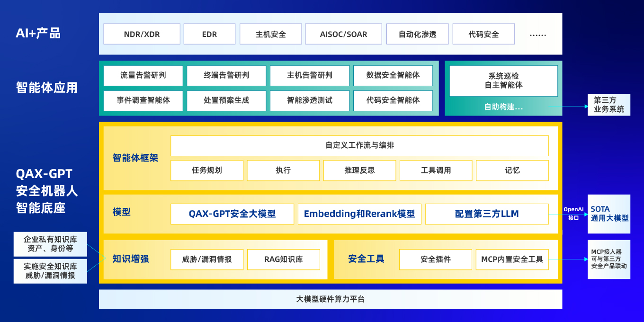Image resolution: width=644 pixels, height=322 pixels.
Task: Select the 安全插件 box
Action: (436, 259)
